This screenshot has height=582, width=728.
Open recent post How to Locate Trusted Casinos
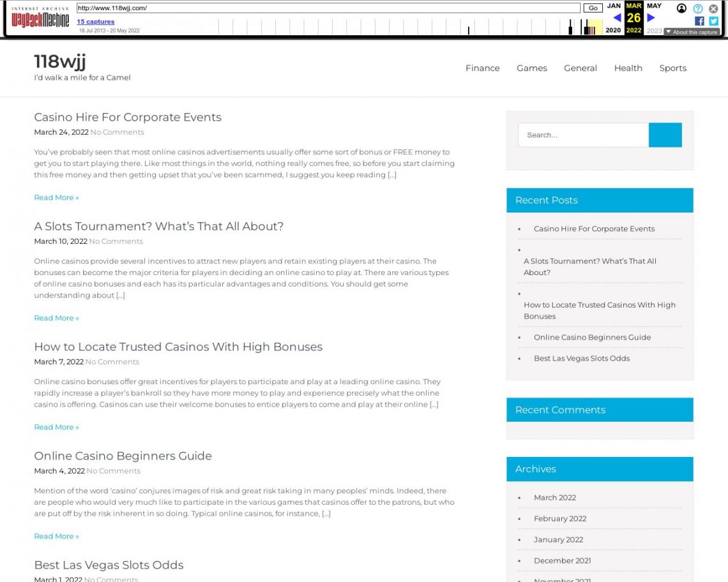coord(600,311)
